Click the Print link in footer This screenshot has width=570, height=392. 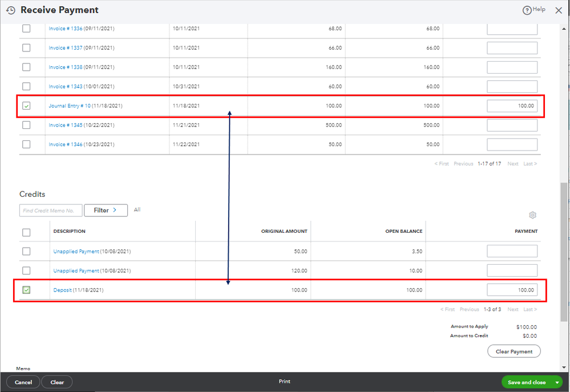pyautogui.click(x=284, y=382)
